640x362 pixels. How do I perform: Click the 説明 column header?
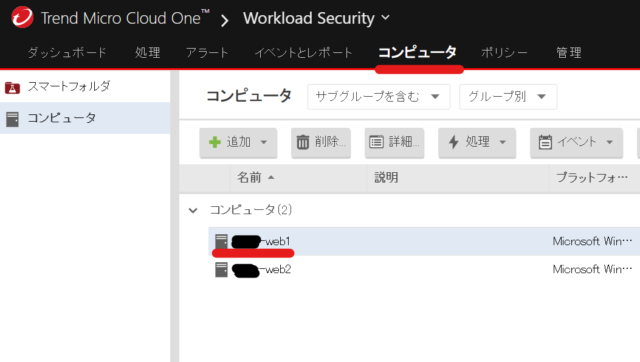(386, 178)
